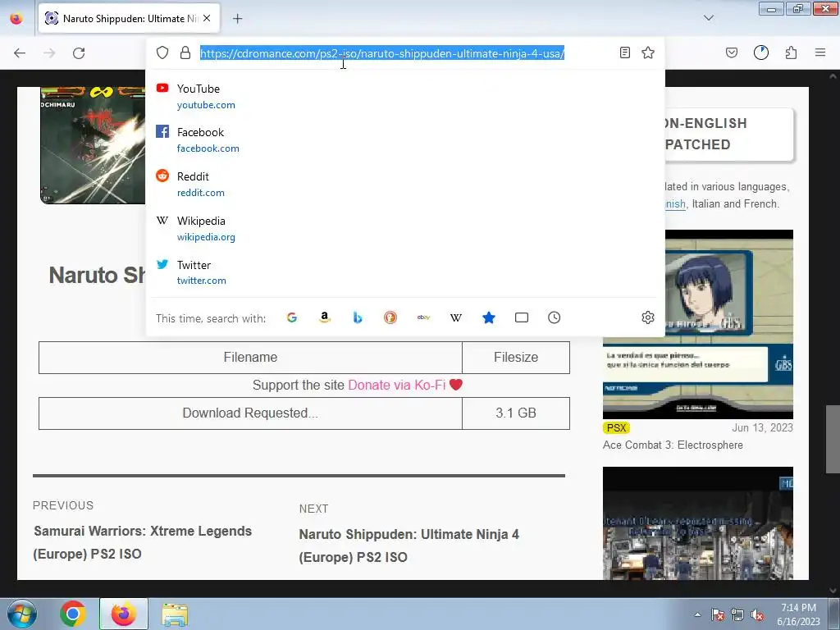The image size is (840, 630).
Task: Switch to Firefox taskbar button
Action: [124, 614]
